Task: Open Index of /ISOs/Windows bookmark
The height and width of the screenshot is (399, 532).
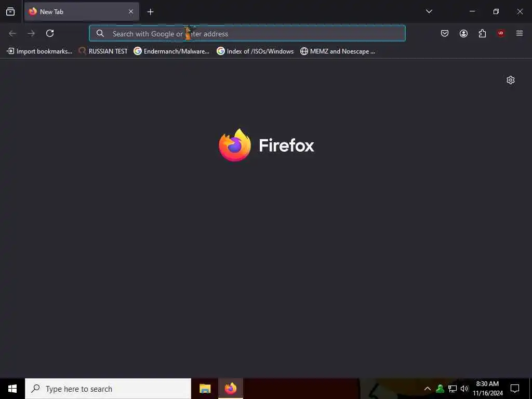Action: (x=255, y=51)
